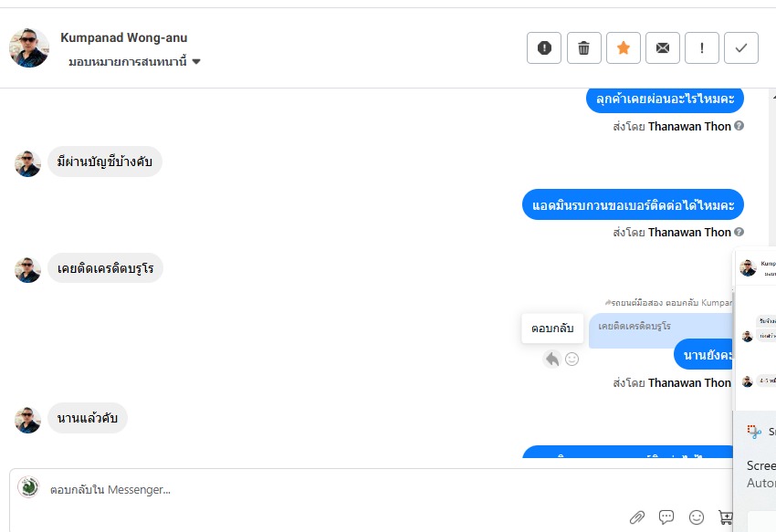Mark conversation as spam with octagon icon
The image size is (776, 532).
544,48
